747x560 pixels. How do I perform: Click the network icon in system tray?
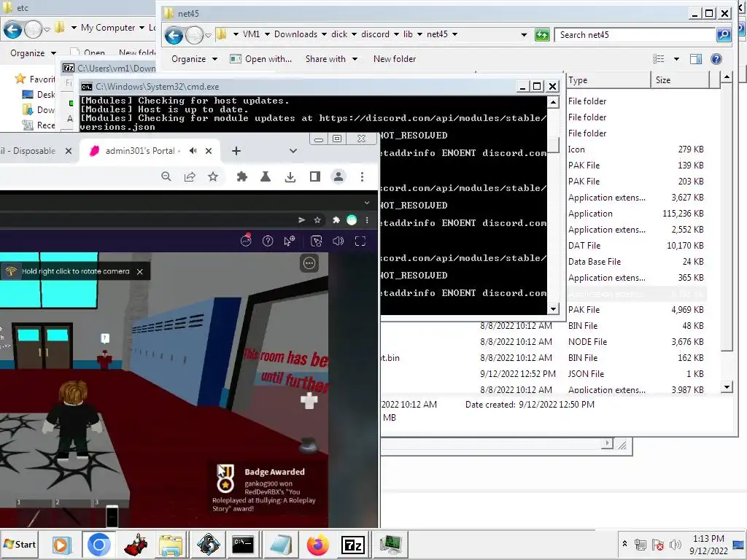[x=640, y=545]
